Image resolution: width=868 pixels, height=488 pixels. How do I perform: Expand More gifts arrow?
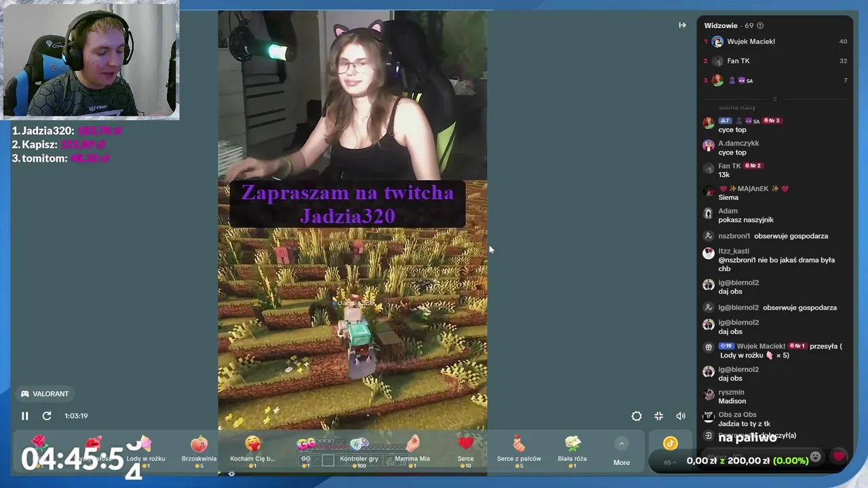pos(621,444)
